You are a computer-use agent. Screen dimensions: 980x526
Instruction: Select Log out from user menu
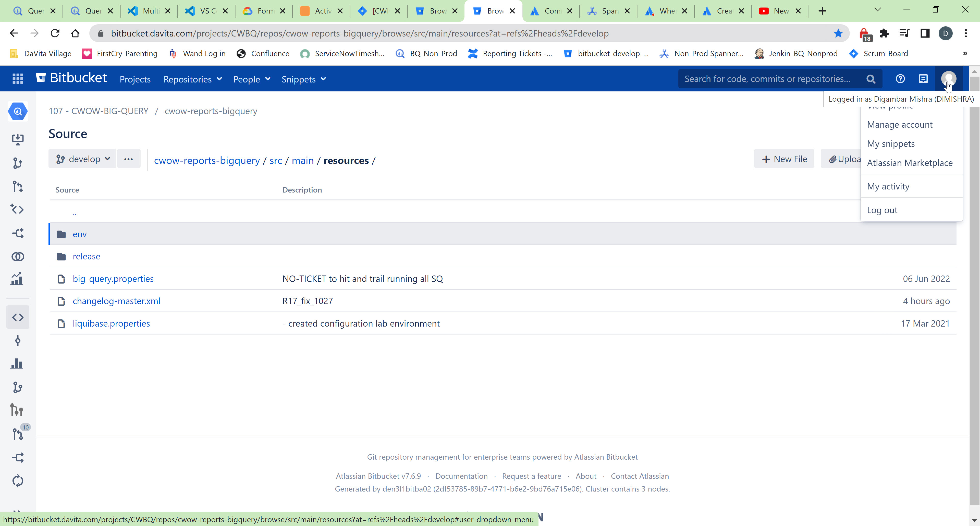pyautogui.click(x=882, y=210)
